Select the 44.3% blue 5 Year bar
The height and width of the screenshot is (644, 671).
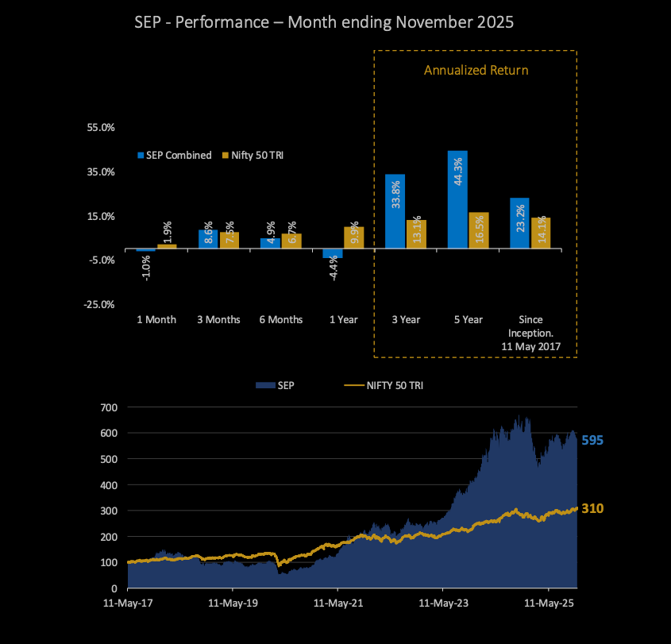pos(457,199)
